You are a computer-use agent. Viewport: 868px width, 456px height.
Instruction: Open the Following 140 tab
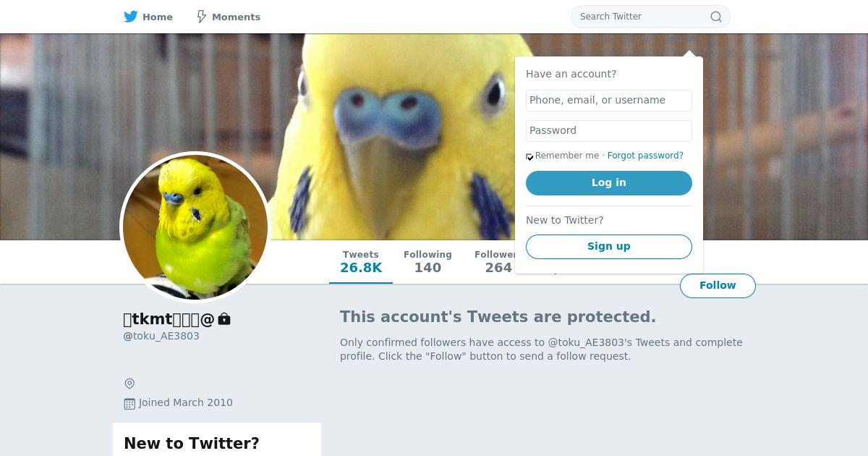click(x=427, y=262)
